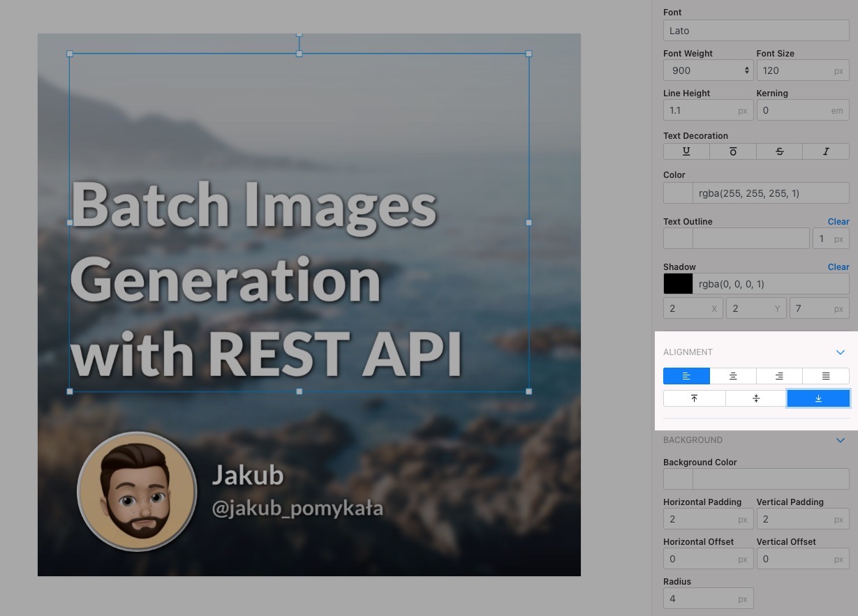
Task: Edit the Font Size field
Action: (803, 70)
